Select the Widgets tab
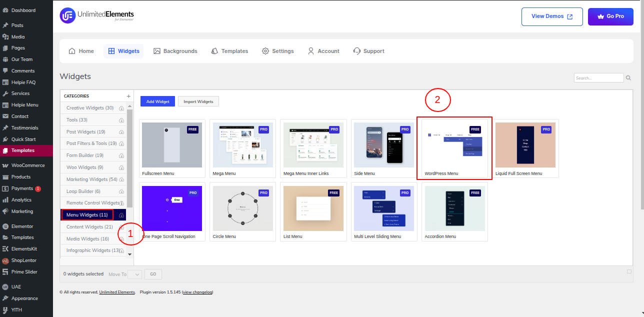644x317 pixels. (x=123, y=51)
